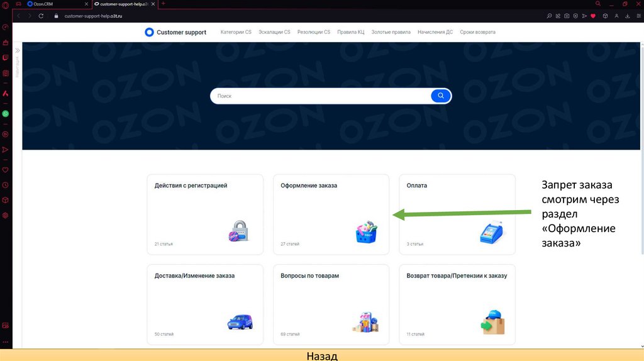644x361 pixels.
Task: Expand the side navigation chevron panel
Action: 18,50
